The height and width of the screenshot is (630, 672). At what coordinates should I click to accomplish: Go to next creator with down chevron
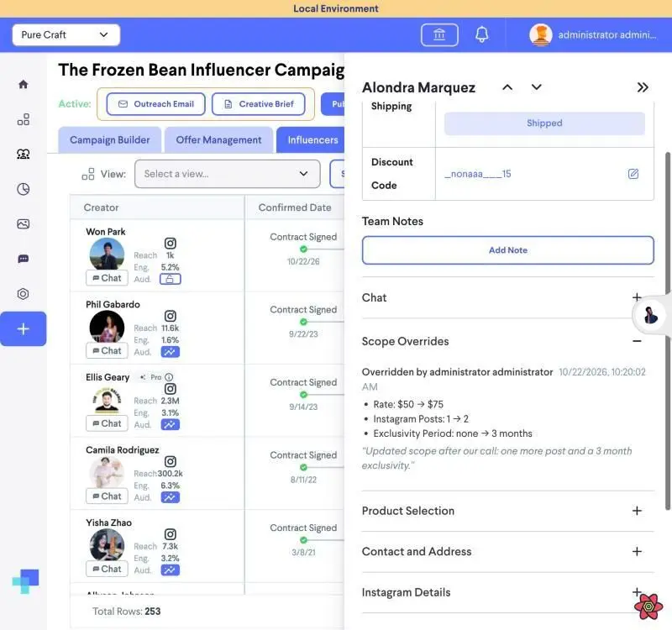(x=536, y=87)
